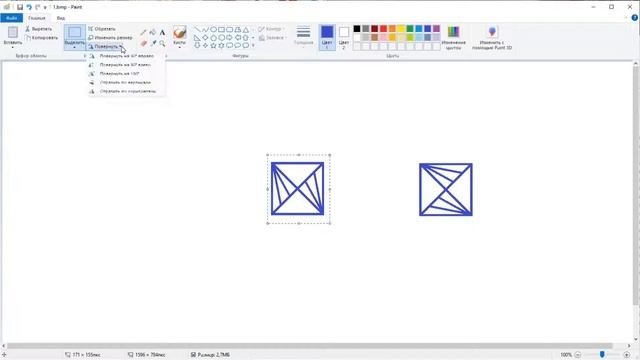Click the rectangular Select (Выделить) tool icon
Image resolution: width=640 pixels, height=360 pixels.
tap(75, 32)
